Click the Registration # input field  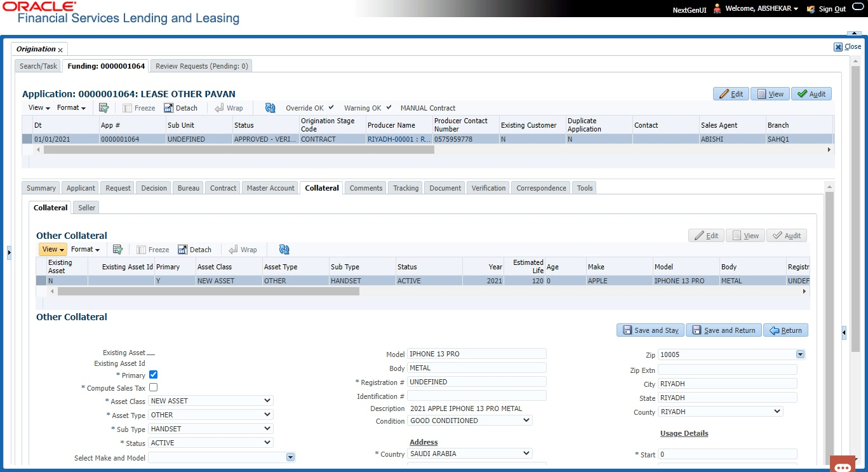476,382
